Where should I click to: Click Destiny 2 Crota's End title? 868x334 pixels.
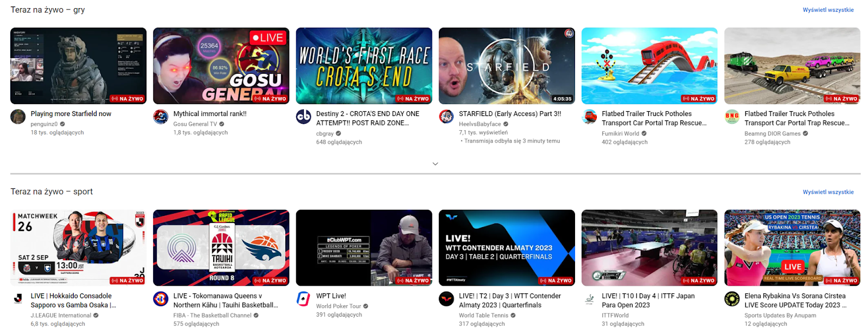click(368, 118)
